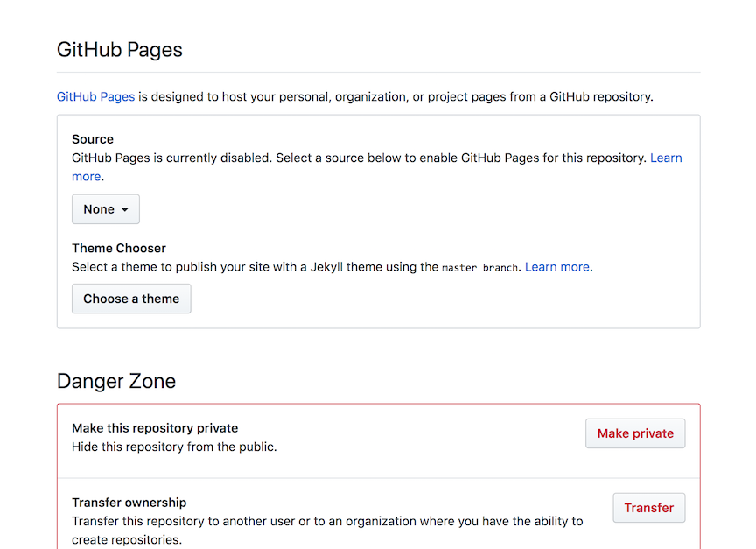Open the None source dropdown

pos(105,209)
